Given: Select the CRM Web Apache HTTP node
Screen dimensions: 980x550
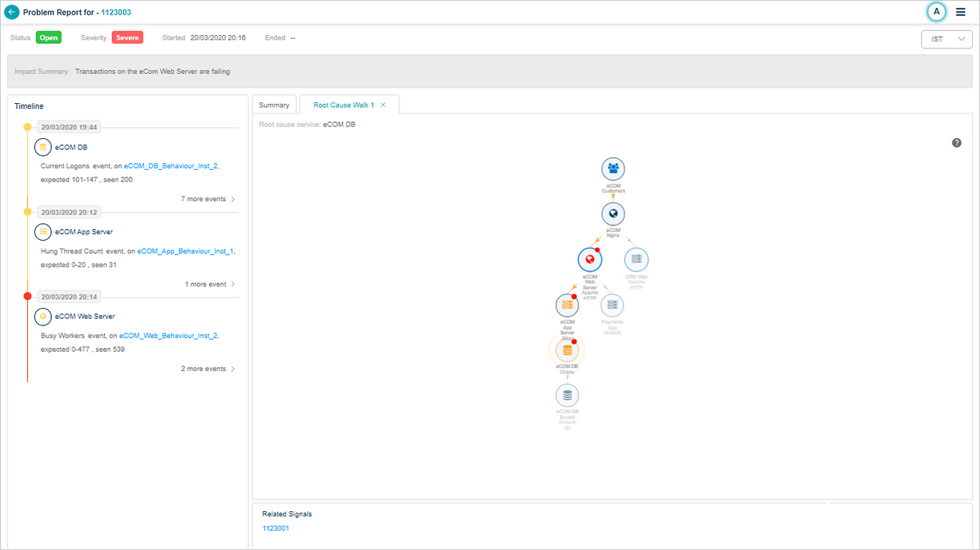Looking at the screenshot, I should pos(636,260).
